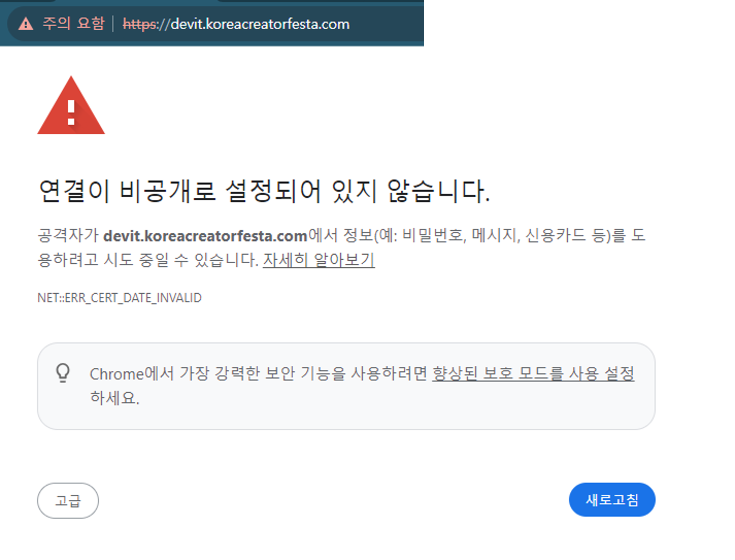Expand advanced options with the '고급' button
This screenshot has width=735, height=560.
(68, 500)
